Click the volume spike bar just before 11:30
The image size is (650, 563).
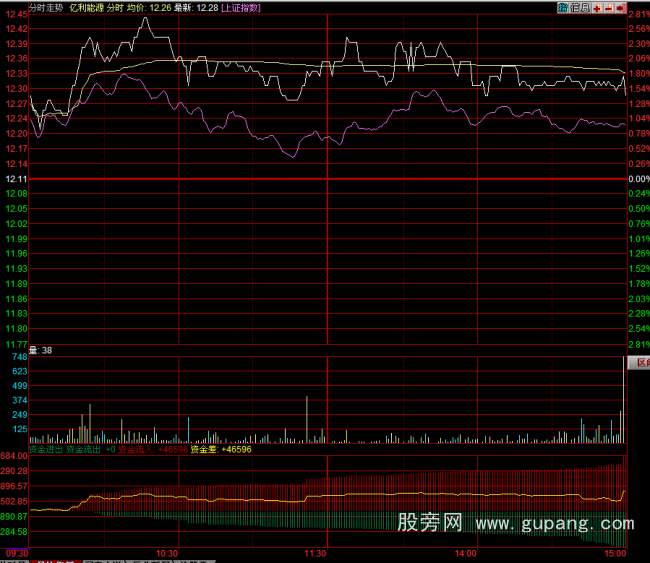307,420
